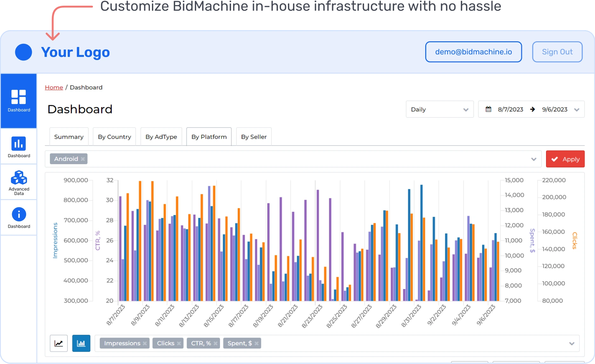Click the info Dashboard icon in sidebar
Viewport: 595px width, 364px height.
tap(18, 217)
